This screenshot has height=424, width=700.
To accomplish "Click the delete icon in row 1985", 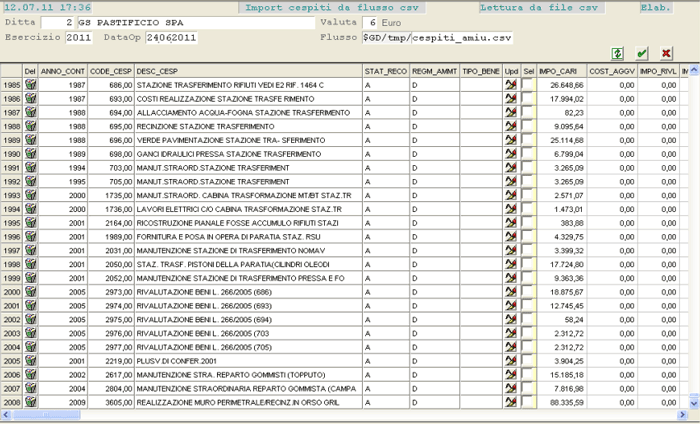I will 30,85.
